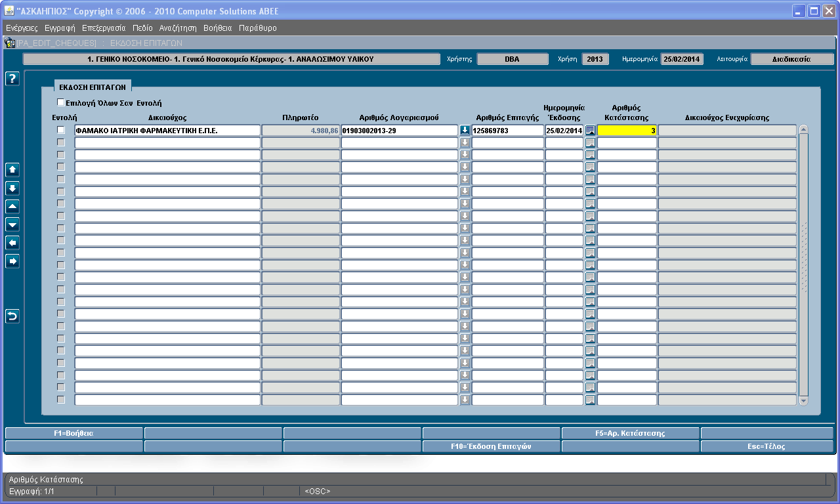Open the Αναζήτηση menu
This screenshot has width=840, height=504.
(178, 28)
